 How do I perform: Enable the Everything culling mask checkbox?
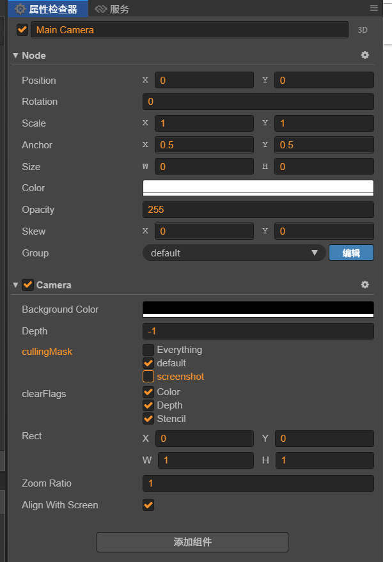pyautogui.click(x=148, y=350)
